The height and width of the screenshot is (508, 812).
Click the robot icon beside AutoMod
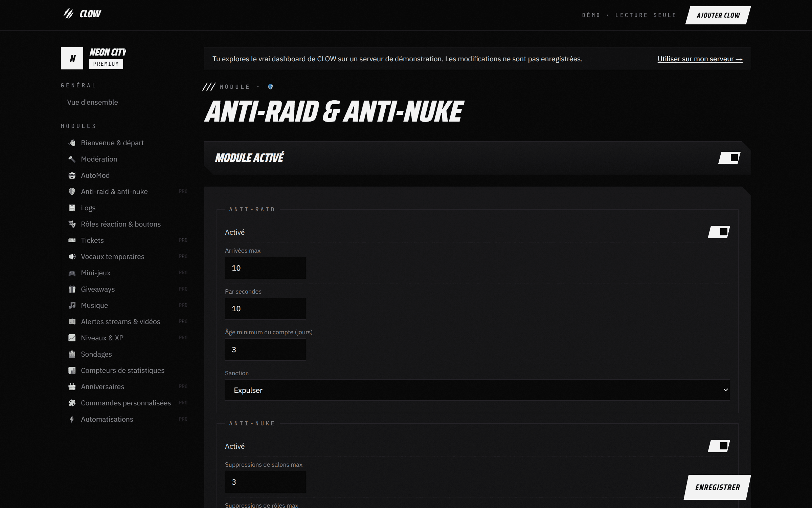pyautogui.click(x=72, y=175)
